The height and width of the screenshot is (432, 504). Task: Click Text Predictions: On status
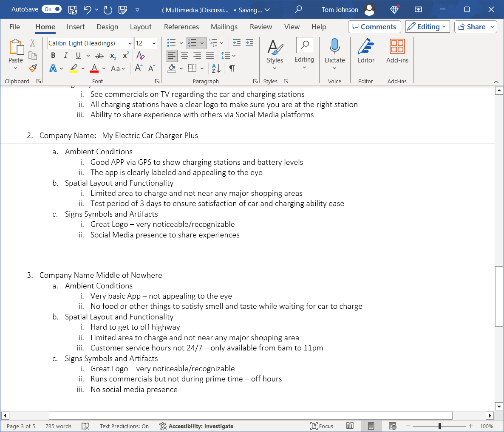[124, 426]
